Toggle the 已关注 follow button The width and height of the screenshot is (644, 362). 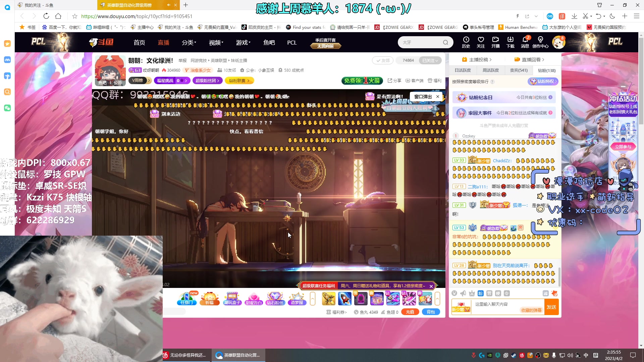click(430, 60)
